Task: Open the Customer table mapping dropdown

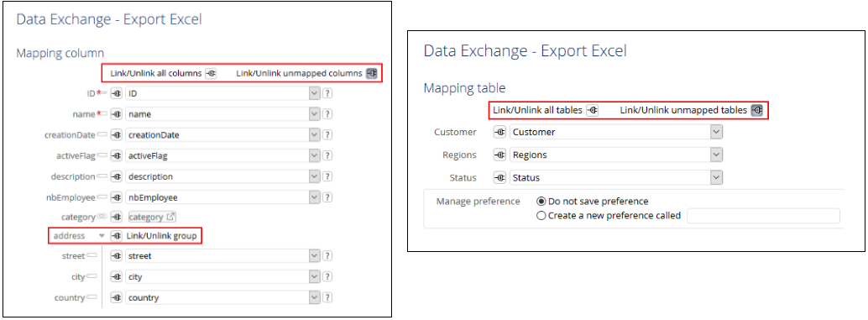Action: [716, 133]
